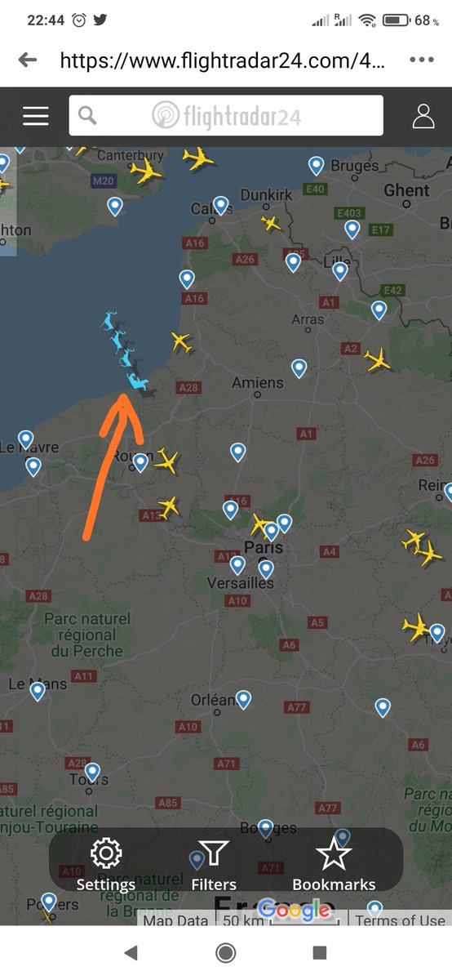The image size is (452, 980).
Task: Open Settings gear in bottom bar
Action: 106,863
